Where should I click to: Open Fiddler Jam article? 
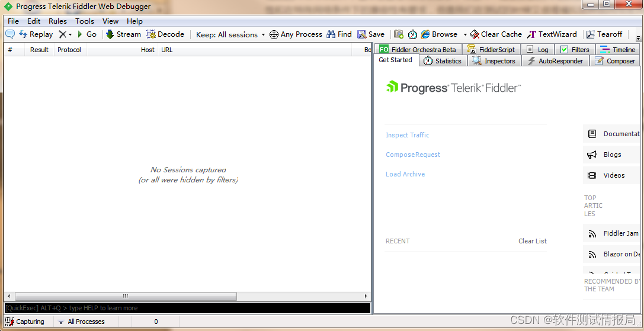click(x=611, y=234)
